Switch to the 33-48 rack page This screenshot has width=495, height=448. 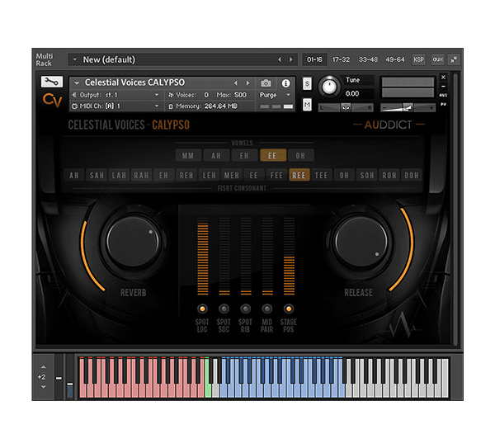pos(368,59)
